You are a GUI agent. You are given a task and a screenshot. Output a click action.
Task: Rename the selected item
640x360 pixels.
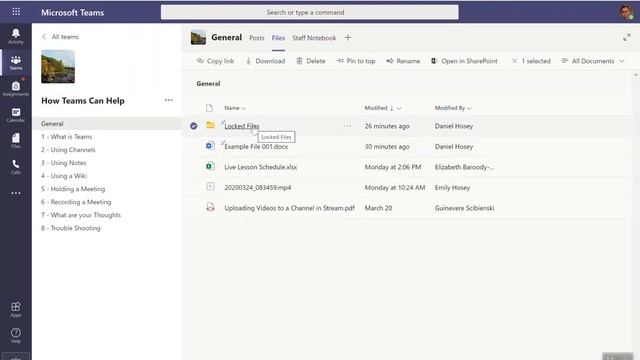pos(403,61)
